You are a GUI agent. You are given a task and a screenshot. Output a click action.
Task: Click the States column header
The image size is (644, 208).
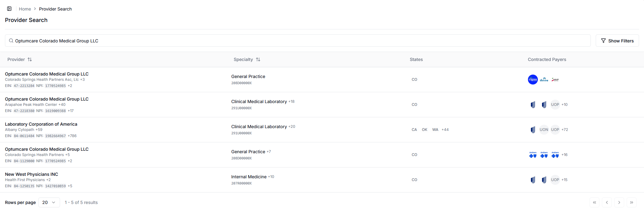(416, 59)
